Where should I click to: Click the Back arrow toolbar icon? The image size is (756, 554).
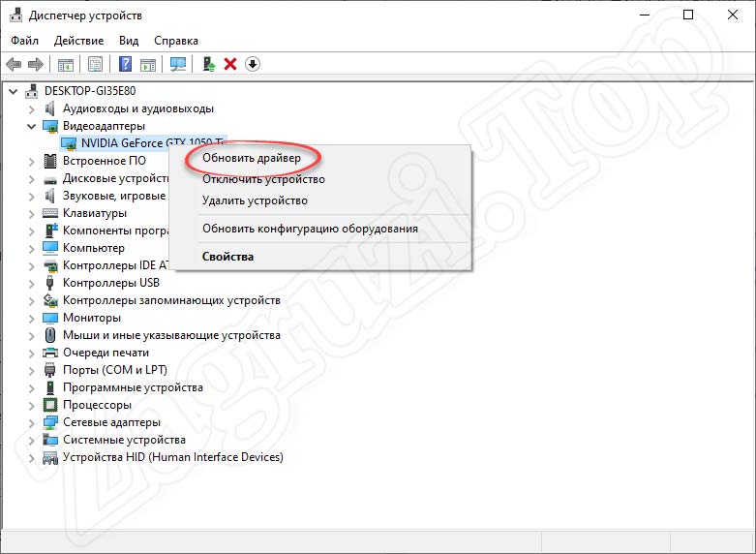pyautogui.click(x=14, y=64)
